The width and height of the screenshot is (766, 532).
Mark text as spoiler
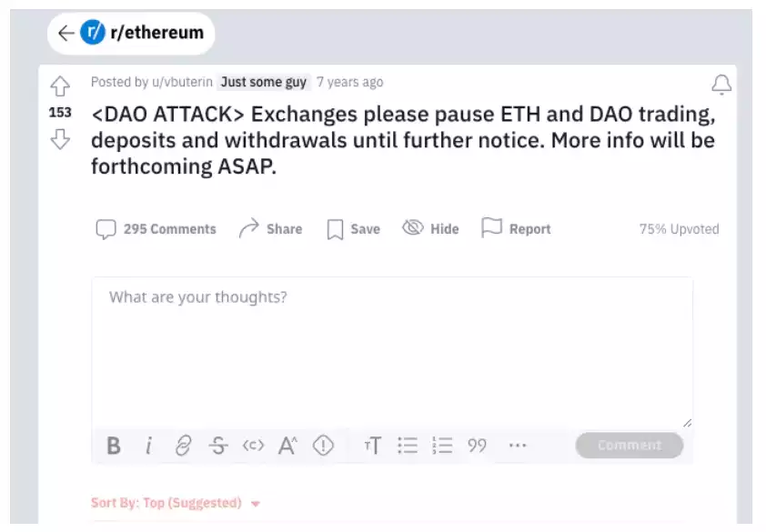pos(324,446)
